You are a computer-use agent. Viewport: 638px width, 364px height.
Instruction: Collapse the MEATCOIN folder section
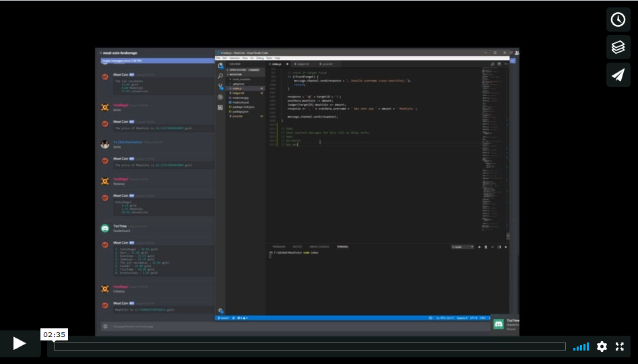click(x=236, y=74)
